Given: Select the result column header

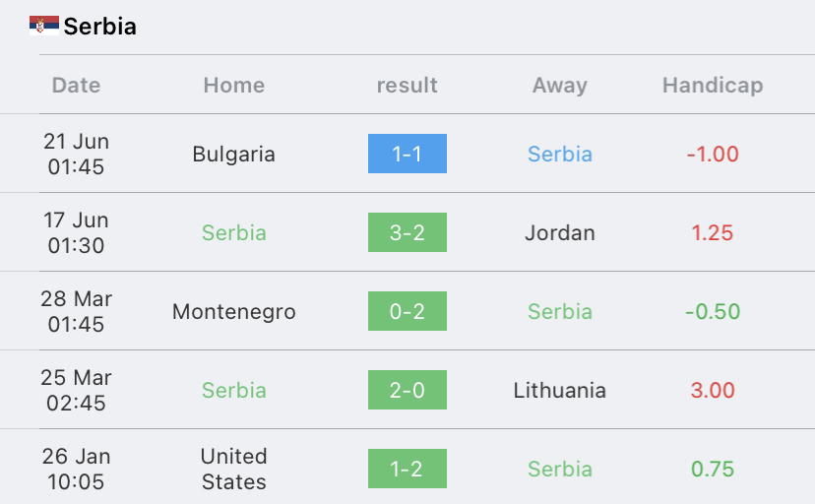Looking at the screenshot, I should (407, 86).
